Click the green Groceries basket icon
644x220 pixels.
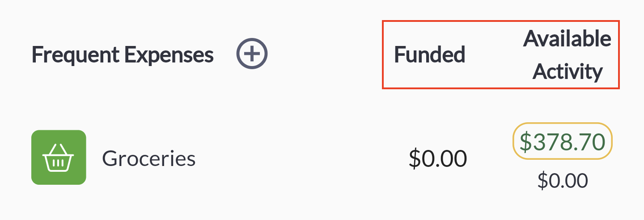(x=59, y=157)
